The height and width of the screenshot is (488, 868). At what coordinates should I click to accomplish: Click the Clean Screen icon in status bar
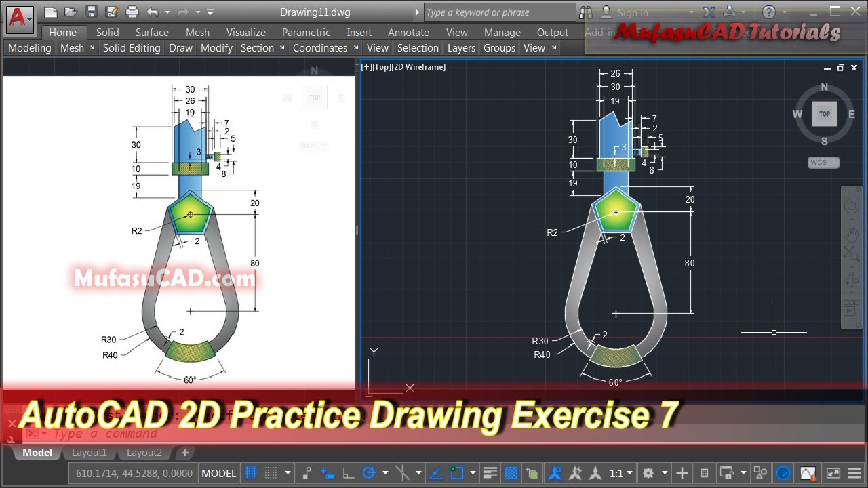(x=833, y=473)
